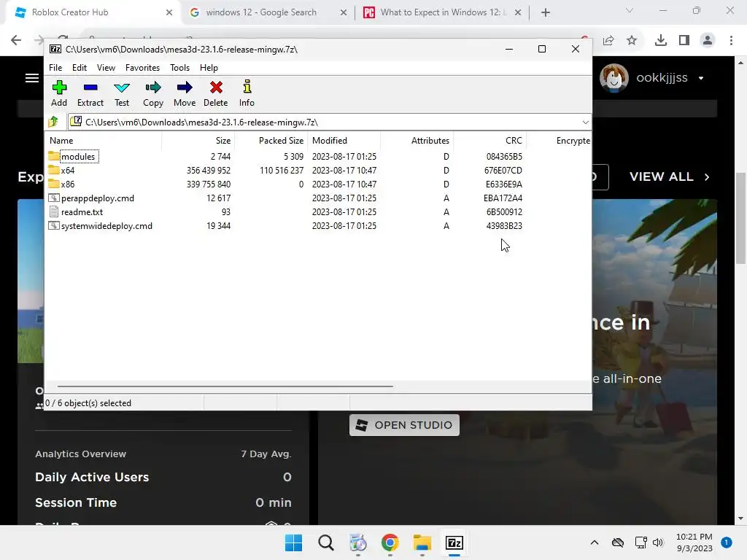Click the Extract toolbar icon
This screenshot has height=560, width=747.
pyautogui.click(x=90, y=93)
